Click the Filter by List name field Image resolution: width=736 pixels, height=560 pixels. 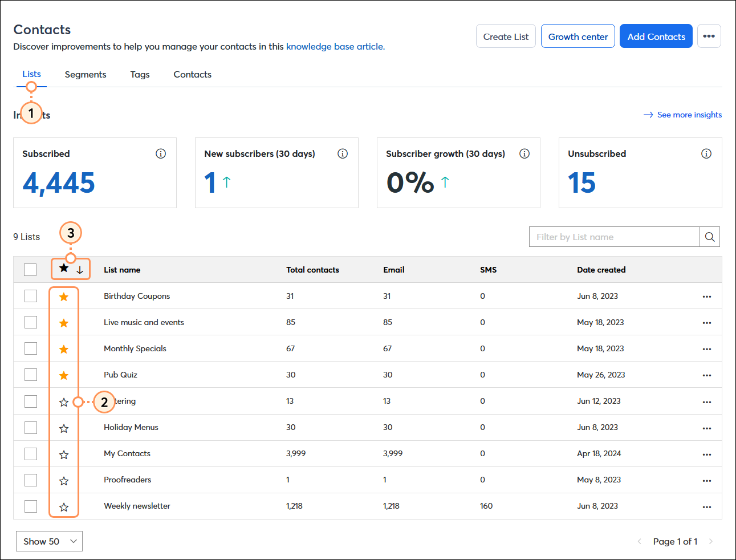(x=615, y=237)
